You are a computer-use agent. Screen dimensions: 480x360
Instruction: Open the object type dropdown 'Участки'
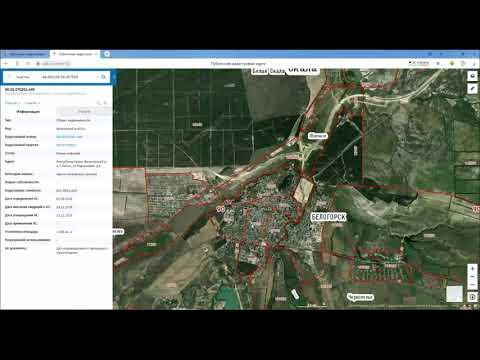pos(23,77)
